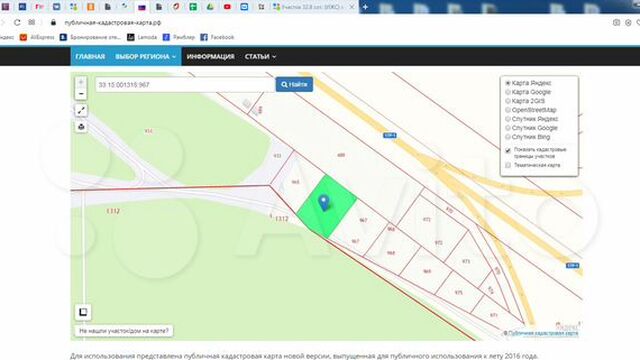The width and height of the screenshot is (640, 360).
Task: Expand the СТАТЬИ menu
Action: point(260,56)
